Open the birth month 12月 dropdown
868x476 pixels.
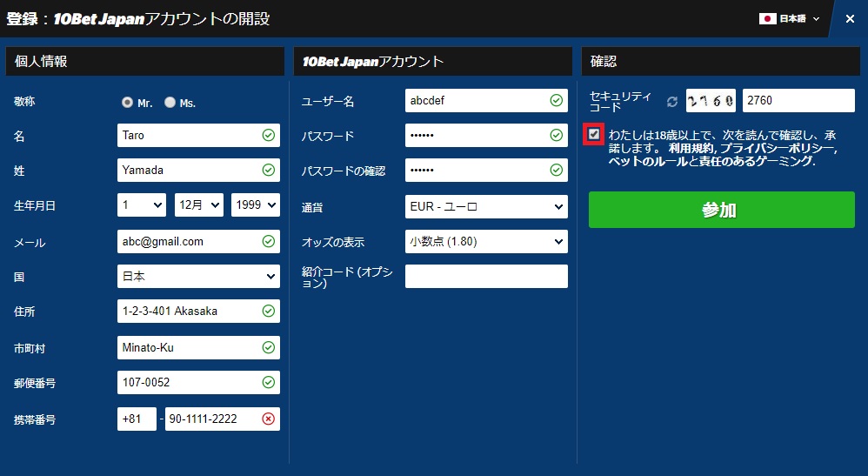tap(198, 205)
